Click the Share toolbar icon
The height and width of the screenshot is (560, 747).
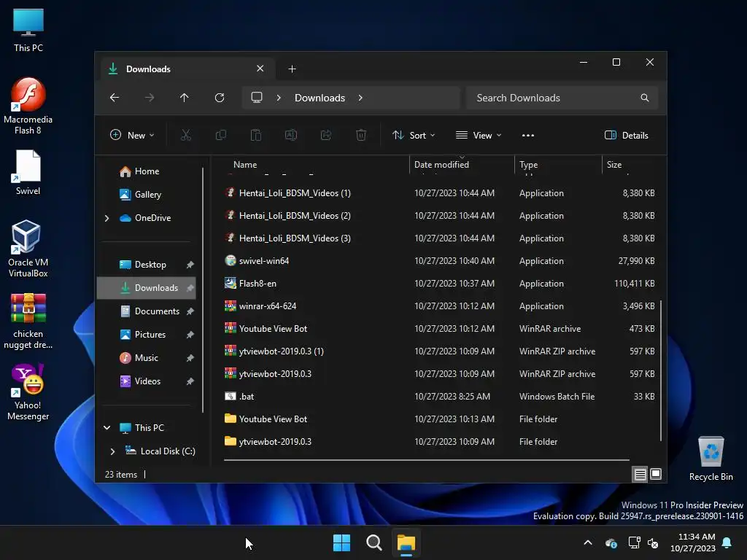pos(326,135)
